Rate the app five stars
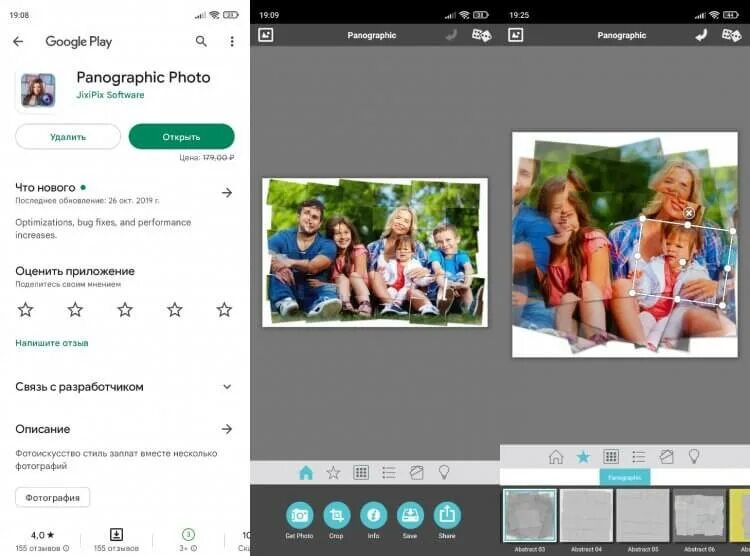The height and width of the screenshot is (556, 750). [x=224, y=310]
